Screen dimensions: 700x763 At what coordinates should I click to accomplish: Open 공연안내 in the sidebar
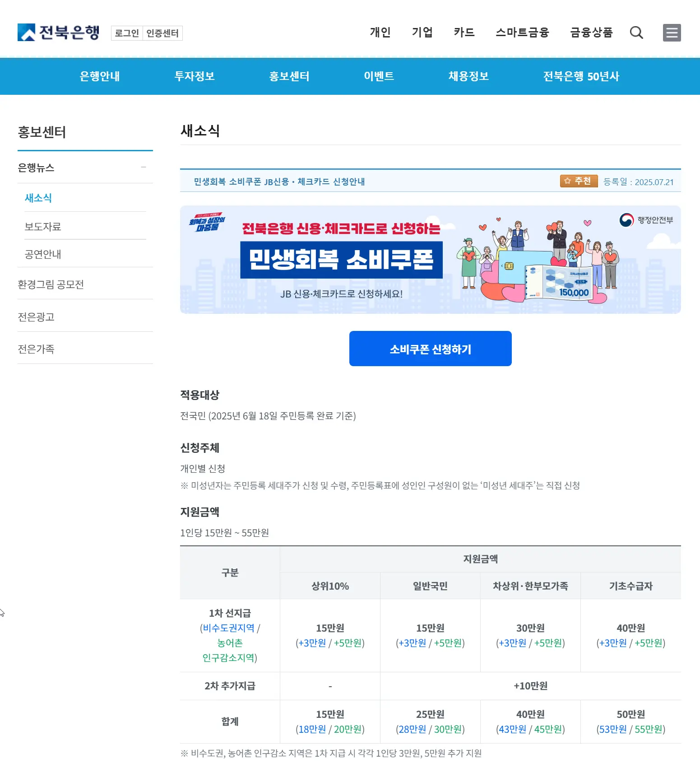(x=43, y=254)
